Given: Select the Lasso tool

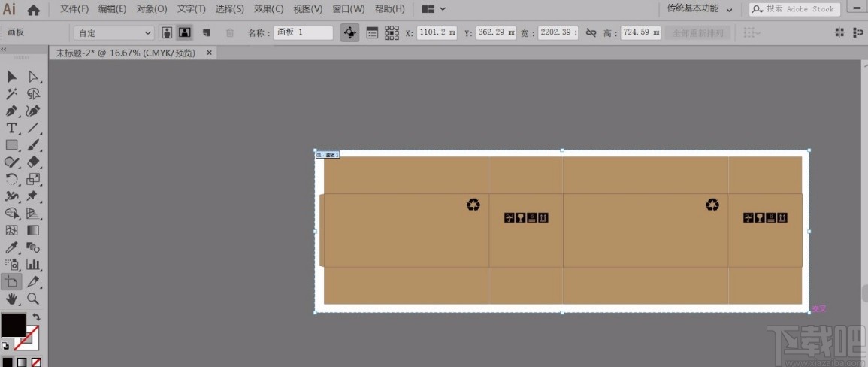Looking at the screenshot, I should click(x=32, y=93).
